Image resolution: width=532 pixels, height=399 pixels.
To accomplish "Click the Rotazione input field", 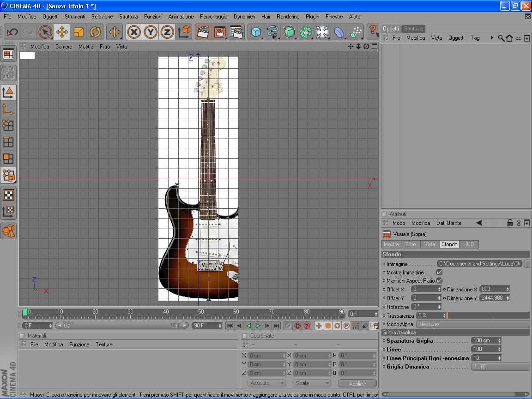I will (424, 307).
